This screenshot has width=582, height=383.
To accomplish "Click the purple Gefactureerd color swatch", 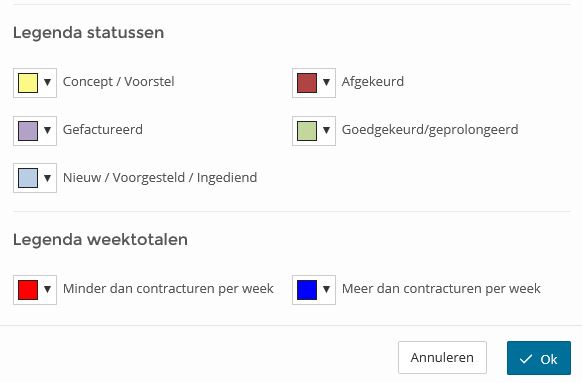I will point(28,131).
